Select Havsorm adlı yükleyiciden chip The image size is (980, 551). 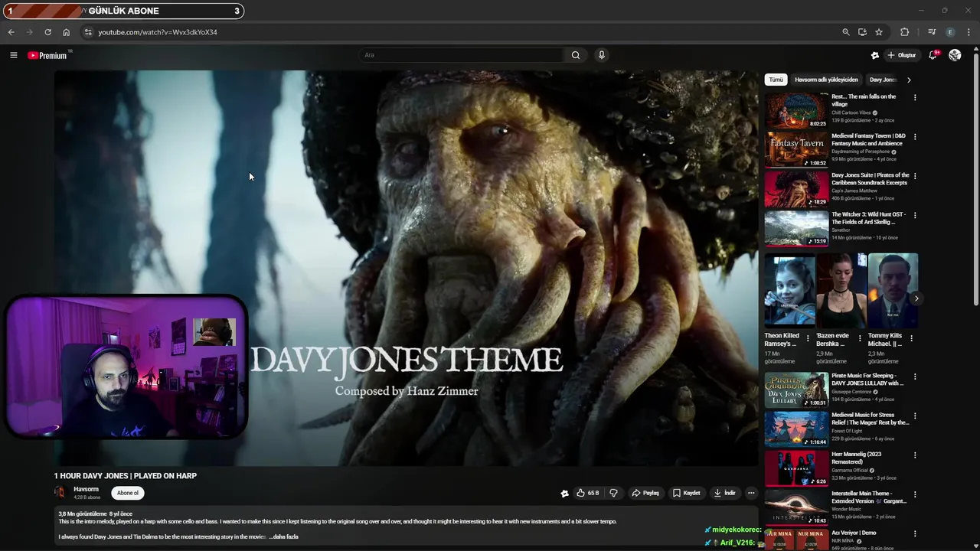pos(826,80)
